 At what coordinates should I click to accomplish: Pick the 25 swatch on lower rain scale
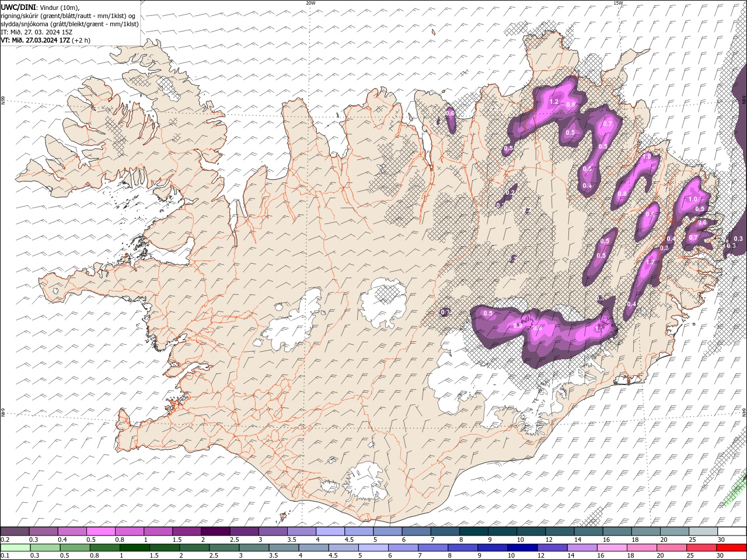coord(701,548)
